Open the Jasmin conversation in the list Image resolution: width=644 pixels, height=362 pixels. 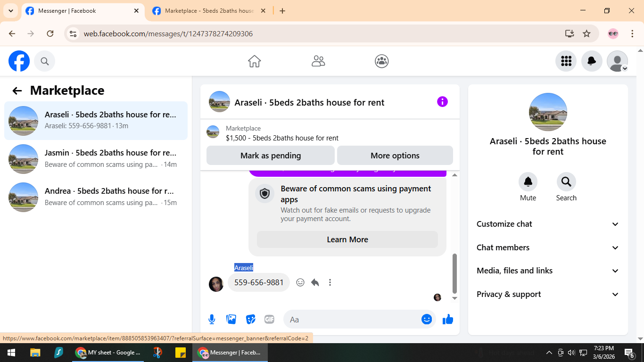pyautogui.click(x=96, y=159)
